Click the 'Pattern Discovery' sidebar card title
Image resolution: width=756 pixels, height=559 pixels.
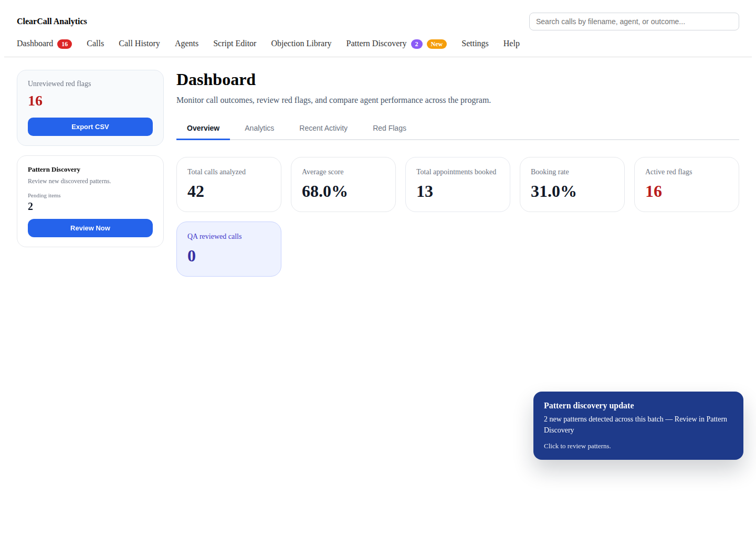[x=54, y=170]
